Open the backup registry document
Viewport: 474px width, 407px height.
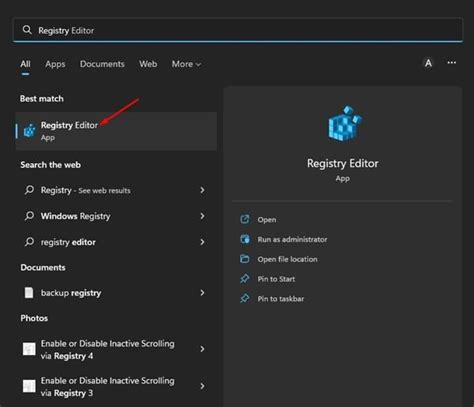[71, 293]
